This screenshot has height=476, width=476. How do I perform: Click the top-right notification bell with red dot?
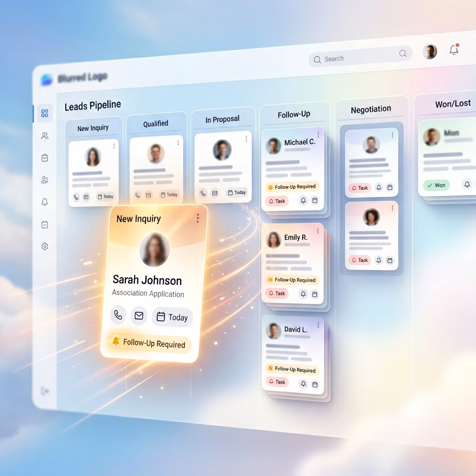click(x=454, y=49)
